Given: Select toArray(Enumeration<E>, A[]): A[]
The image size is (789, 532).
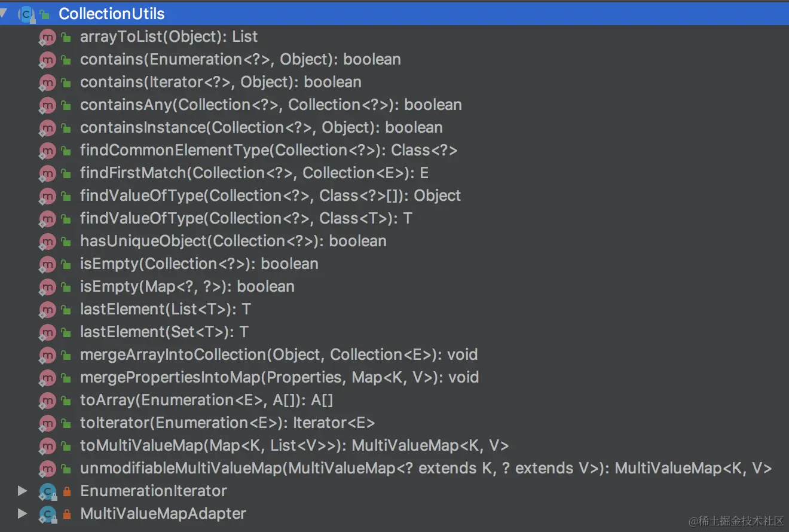Looking at the screenshot, I should (206, 400).
